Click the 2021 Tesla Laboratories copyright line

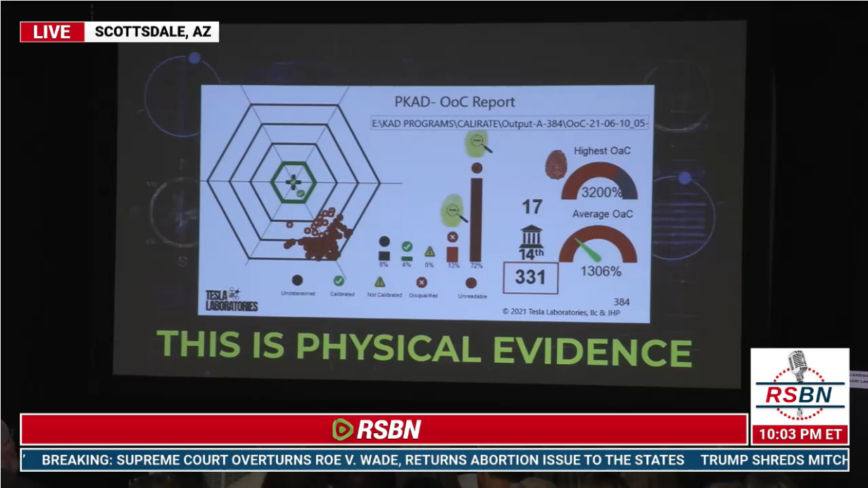coord(561,312)
